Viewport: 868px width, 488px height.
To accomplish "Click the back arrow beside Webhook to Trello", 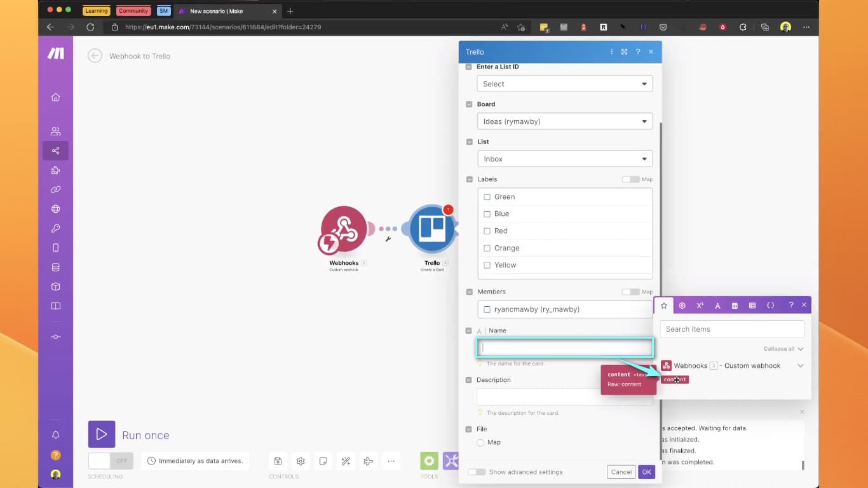I will pyautogui.click(x=95, y=56).
